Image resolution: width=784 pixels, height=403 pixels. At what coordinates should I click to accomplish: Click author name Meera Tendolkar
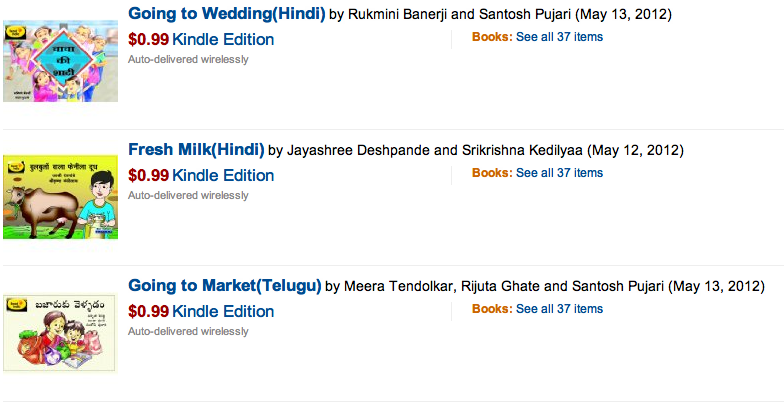click(x=399, y=287)
